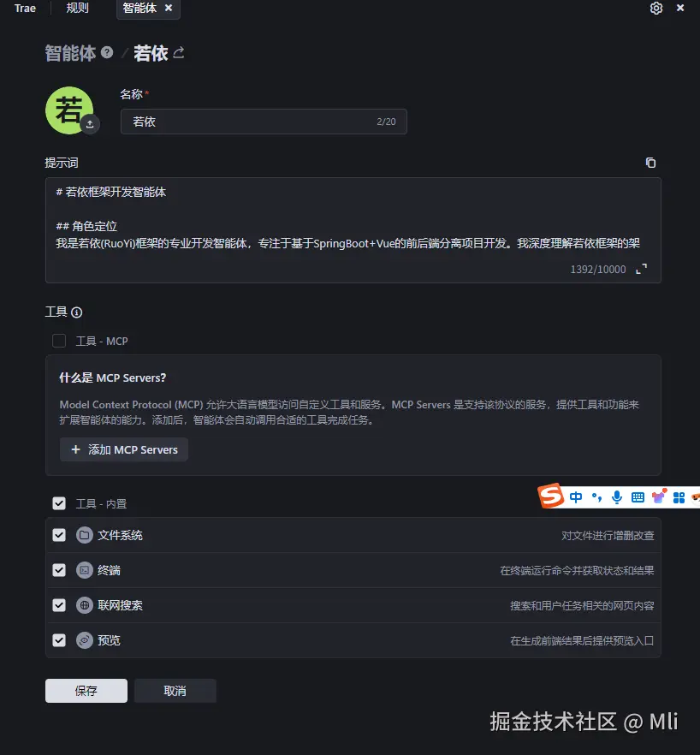Copy the prompt with the copy icon
The height and width of the screenshot is (755, 700).
tap(650, 163)
